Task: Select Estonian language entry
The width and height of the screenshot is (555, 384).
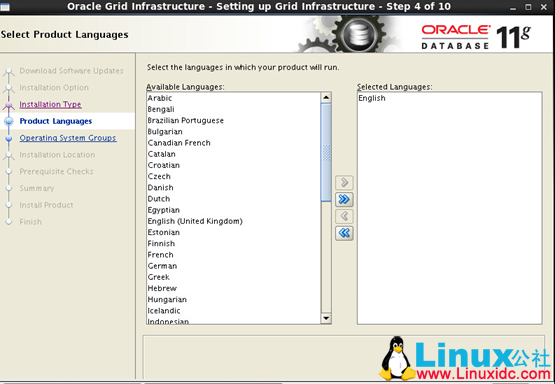Action: pyautogui.click(x=234, y=233)
